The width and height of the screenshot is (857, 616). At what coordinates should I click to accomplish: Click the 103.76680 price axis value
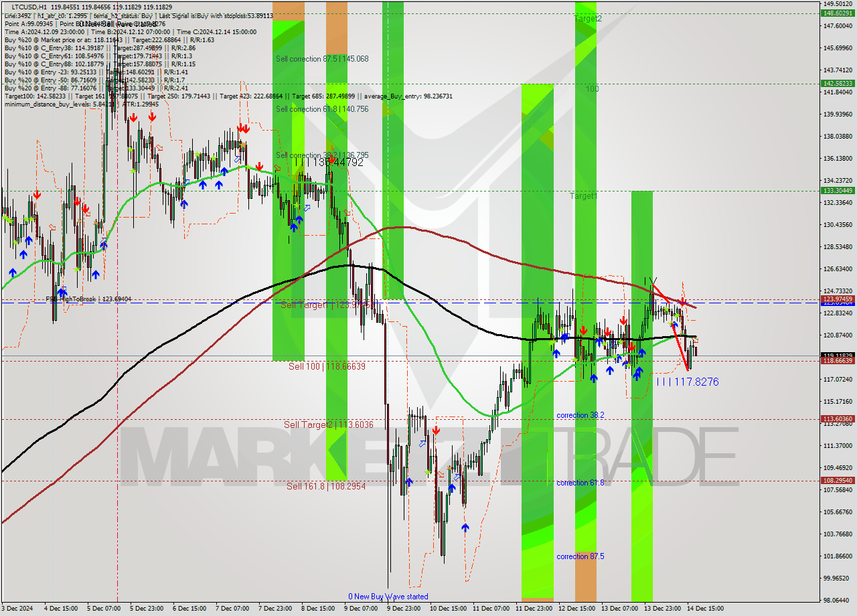pos(838,534)
